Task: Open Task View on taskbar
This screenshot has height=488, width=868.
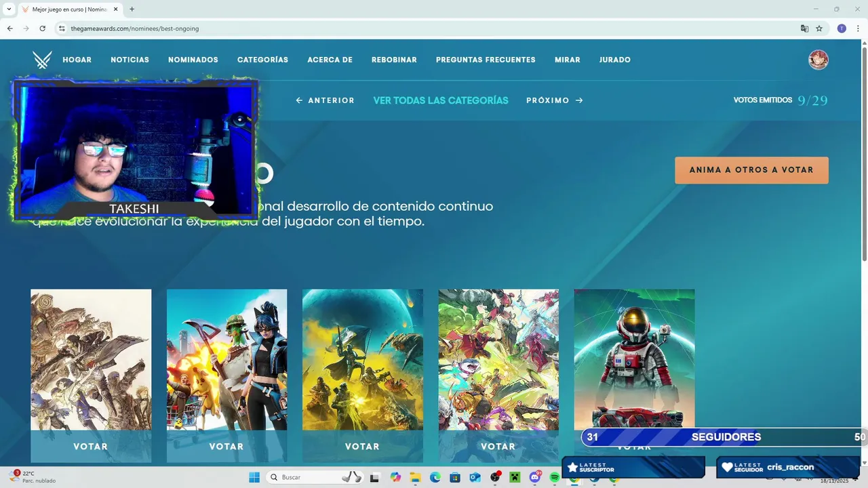Action: pos(374,477)
